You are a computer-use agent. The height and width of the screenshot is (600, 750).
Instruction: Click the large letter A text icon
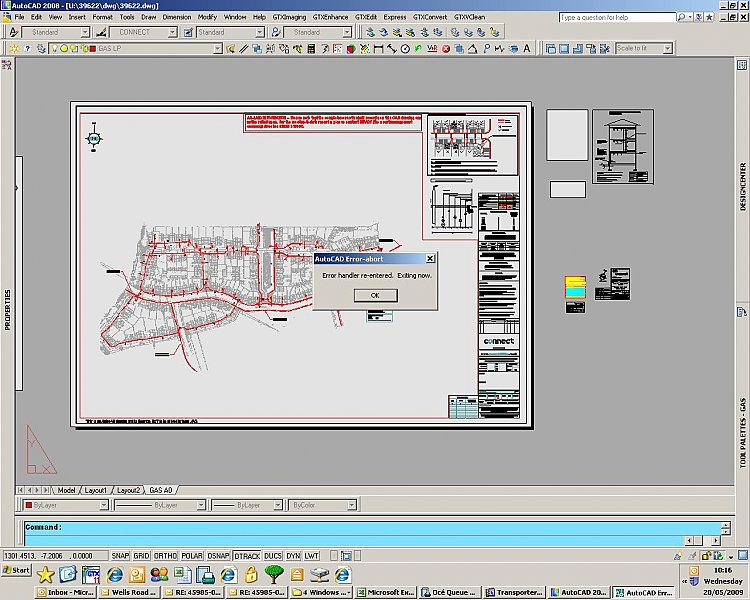(527, 48)
